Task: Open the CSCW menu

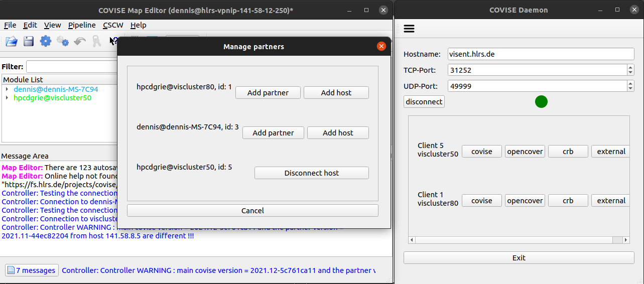Action: coord(113,25)
